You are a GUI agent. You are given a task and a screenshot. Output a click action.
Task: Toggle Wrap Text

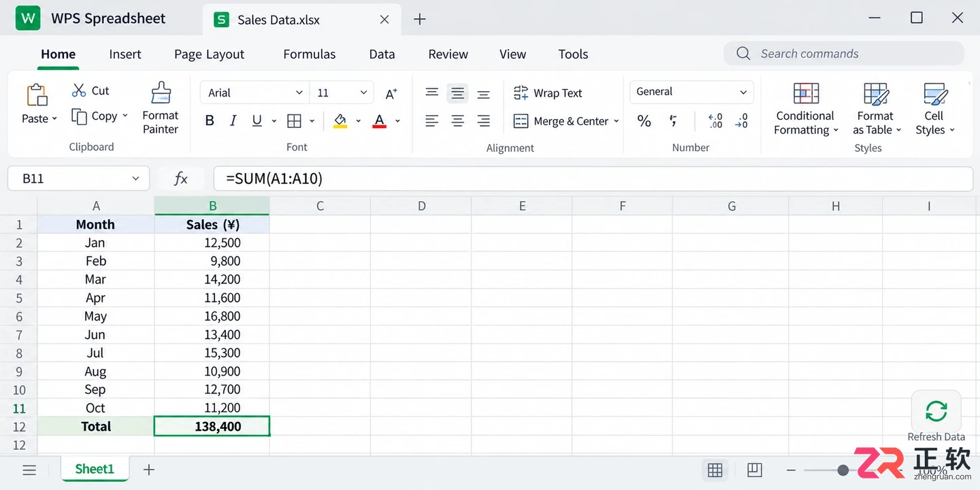coord(548,93)
